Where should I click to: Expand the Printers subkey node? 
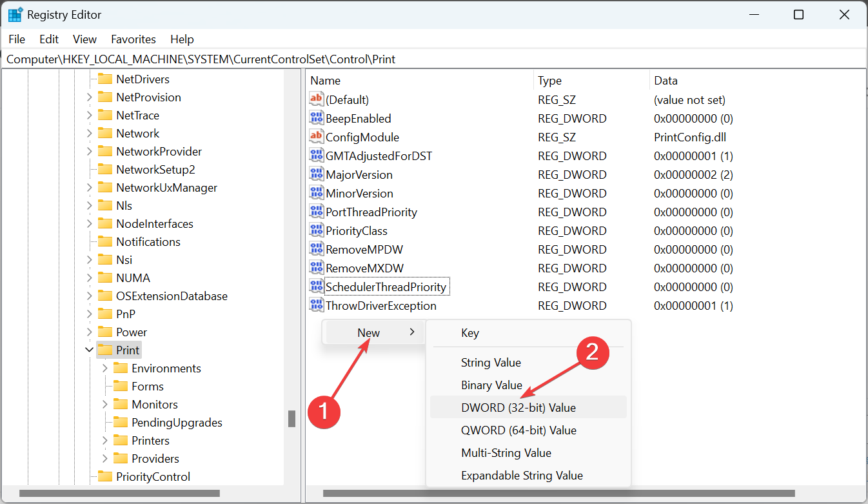[x=104, y=440]
